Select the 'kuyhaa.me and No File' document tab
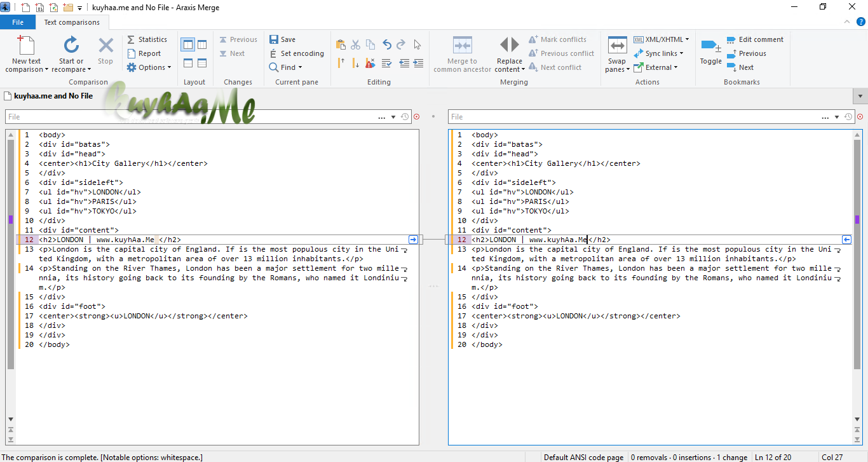Screen dimensions: 868x462 coord(48,96)
